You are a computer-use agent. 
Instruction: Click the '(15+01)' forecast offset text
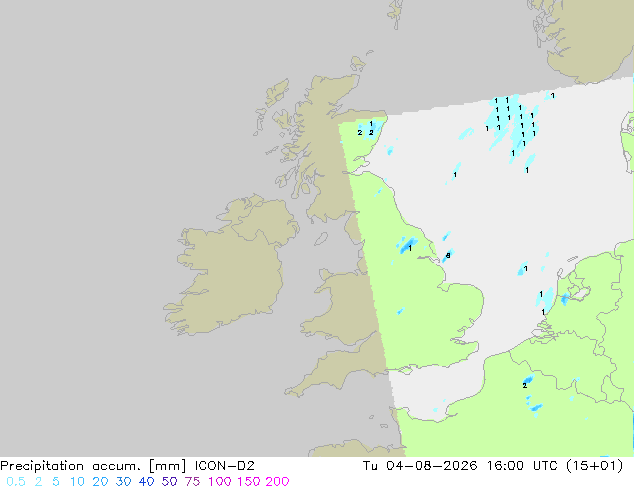pos(595,466)
